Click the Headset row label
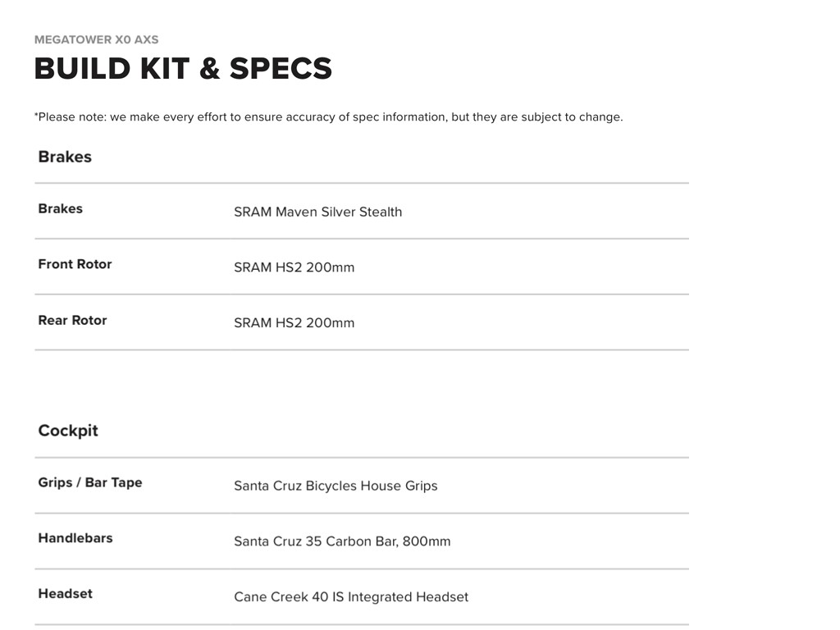 [65, 593]
